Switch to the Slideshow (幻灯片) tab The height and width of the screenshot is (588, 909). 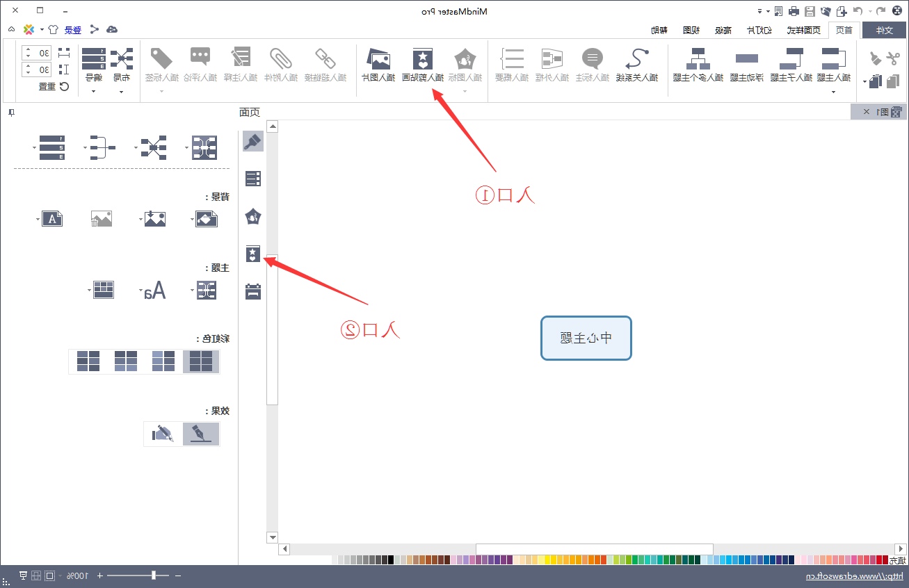pos(759,30)
